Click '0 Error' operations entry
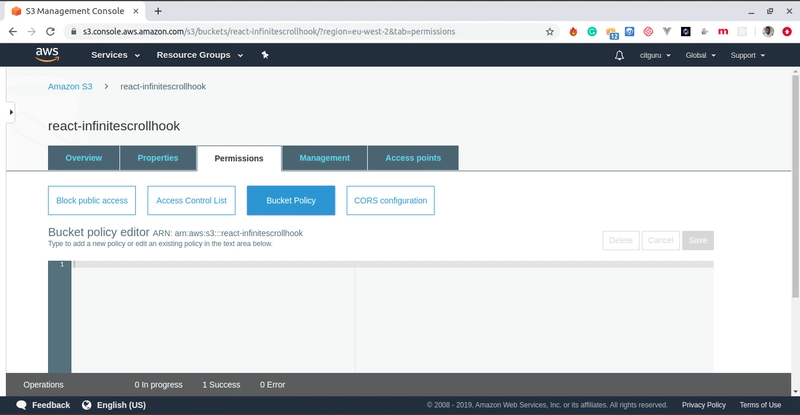This screenshot has width=800, height=415. point(272,384)
